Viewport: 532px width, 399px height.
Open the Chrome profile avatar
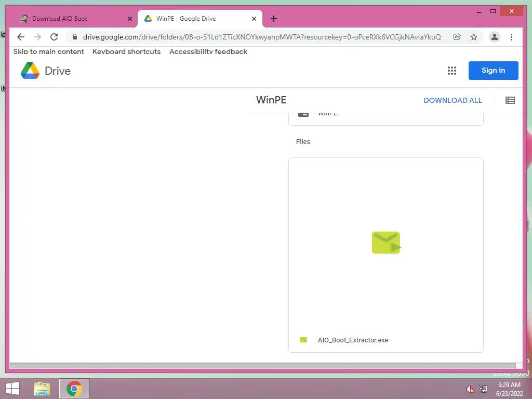point(495,37)
